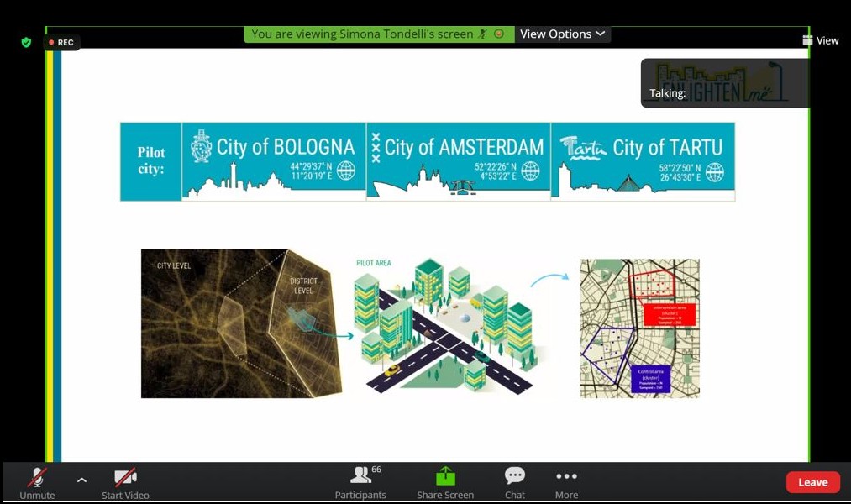Click the 'Pilot city:' label
The width and height of the screenshot is (851, 504).
point(151,160)
